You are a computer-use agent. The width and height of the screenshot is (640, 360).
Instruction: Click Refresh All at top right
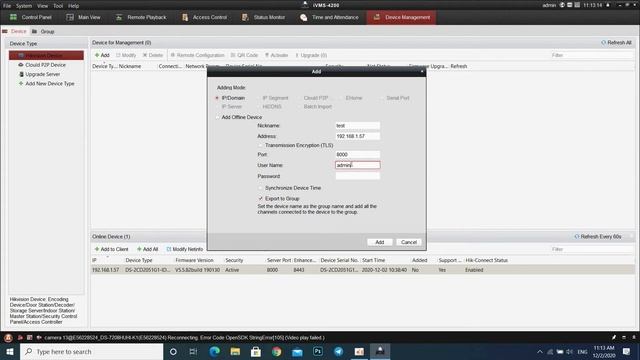(x=616, y=42)
